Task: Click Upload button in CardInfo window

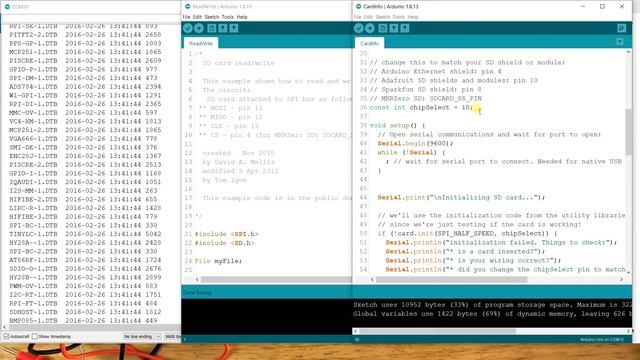Action: point(370,28)
